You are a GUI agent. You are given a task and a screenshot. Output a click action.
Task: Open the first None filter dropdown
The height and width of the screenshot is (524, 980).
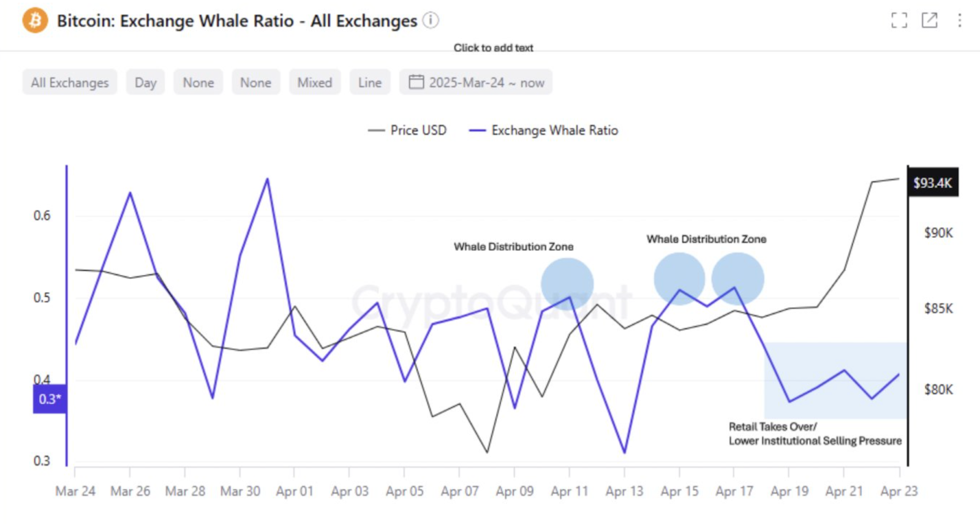(x=198, y=82)
